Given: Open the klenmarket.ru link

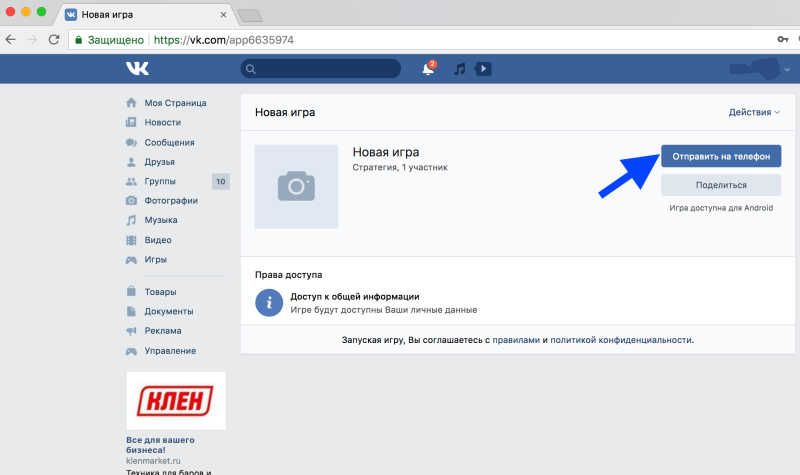Looking at the screenshot, I should pos(153,461).
